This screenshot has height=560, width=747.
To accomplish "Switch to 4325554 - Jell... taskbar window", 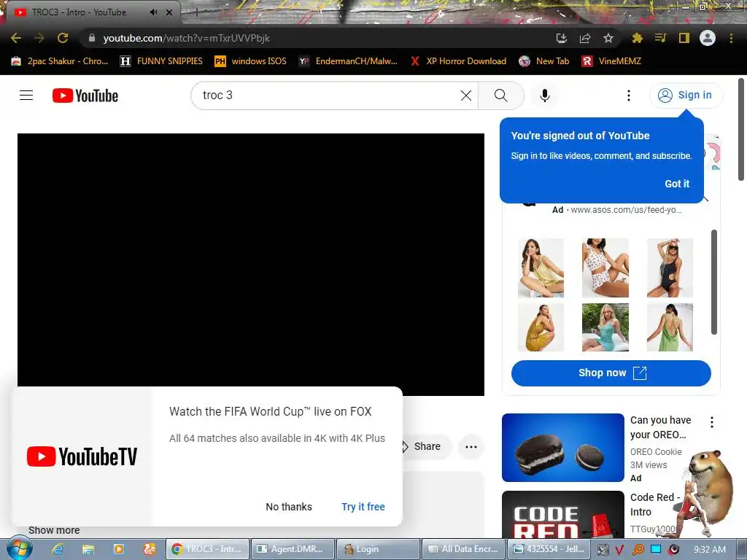I will pos(549,549).
